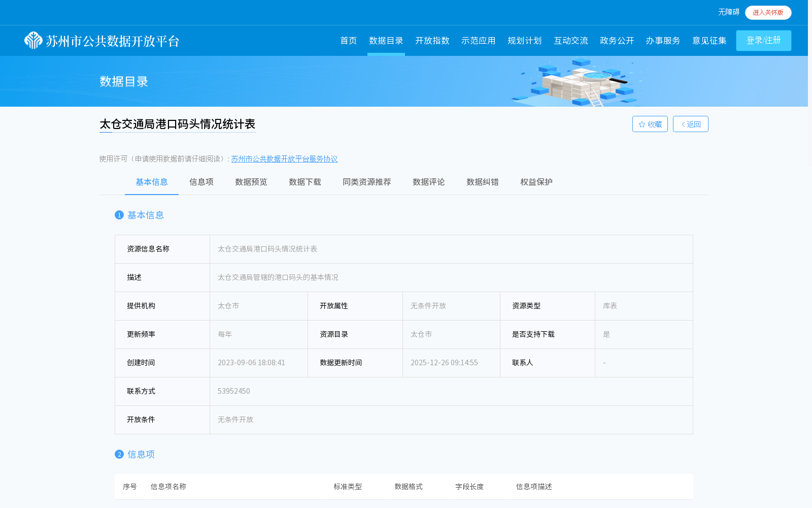812x508 pixels.
Task: Switch to the 数据纠错 tab
Action: pos(483,182)
